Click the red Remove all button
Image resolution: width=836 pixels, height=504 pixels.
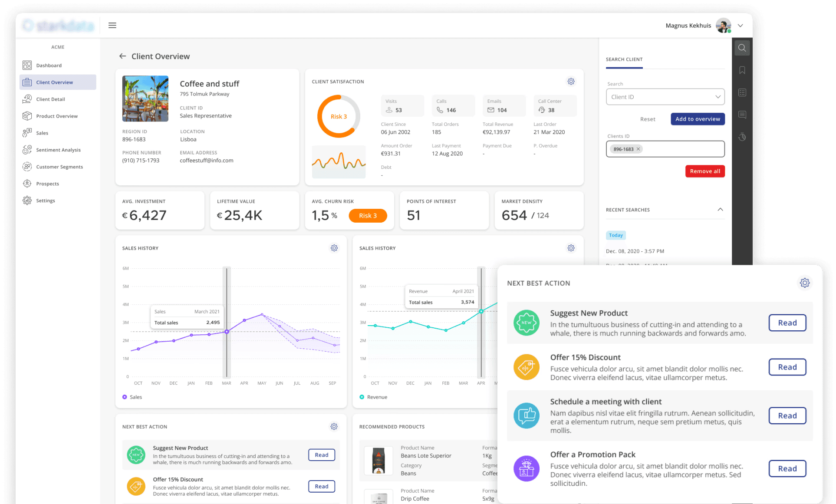coord(704,171)
